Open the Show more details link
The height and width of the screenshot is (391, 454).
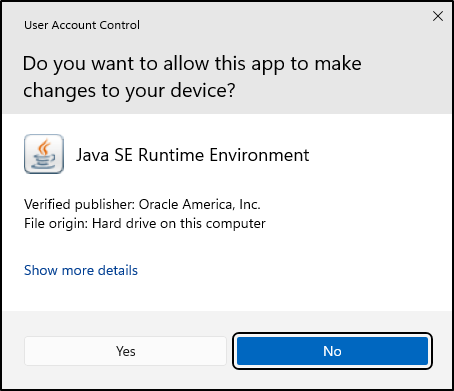click(81, 270)
